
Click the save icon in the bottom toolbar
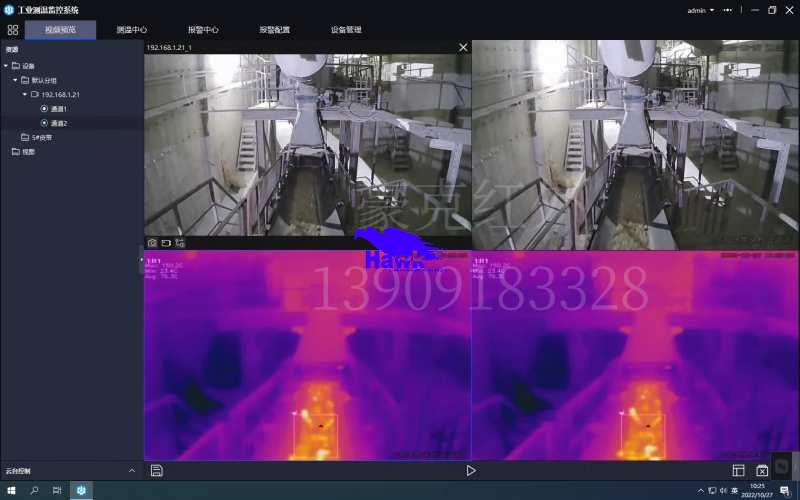(157, 470)
